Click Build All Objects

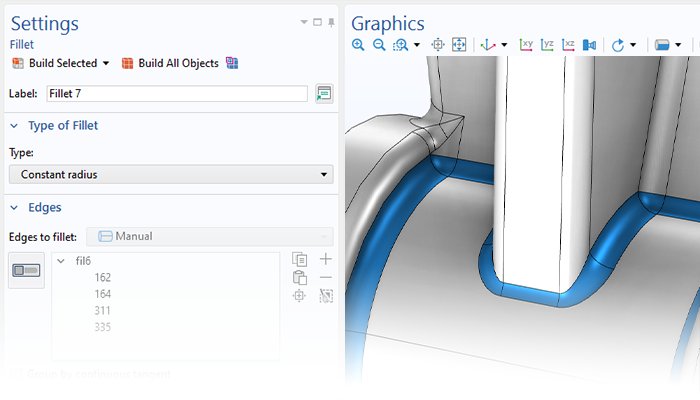pyautogui.click(x=170, y=63)
